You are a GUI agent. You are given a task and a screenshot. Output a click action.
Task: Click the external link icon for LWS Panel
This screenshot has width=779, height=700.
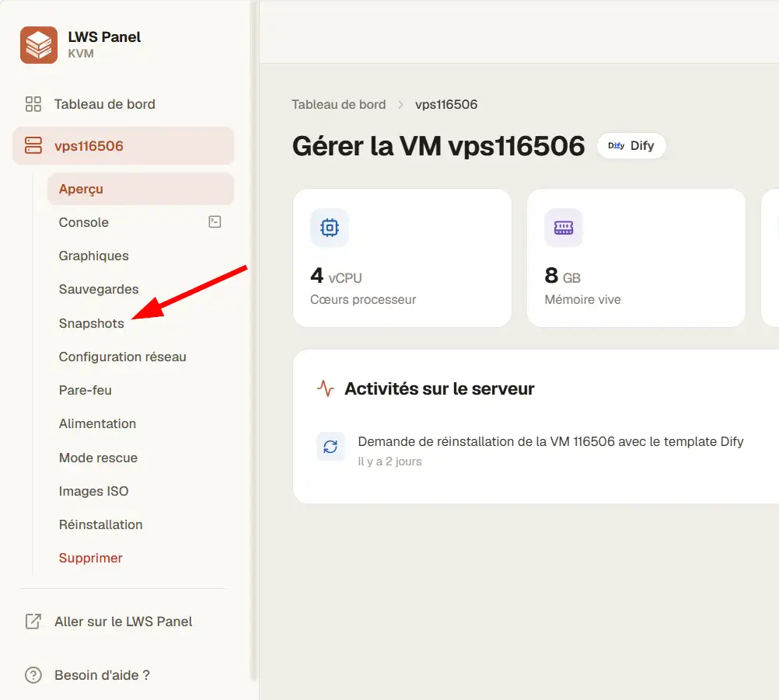tap(33, 621)
